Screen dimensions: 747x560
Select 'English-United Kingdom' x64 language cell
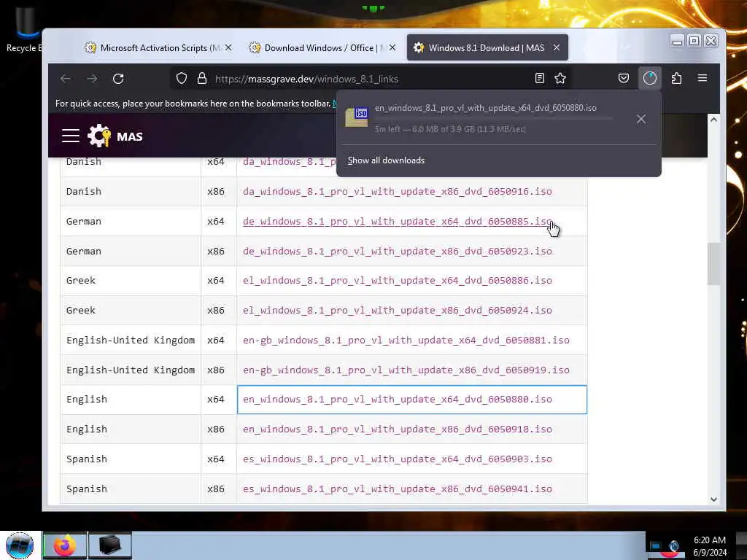tap(131, 341)
